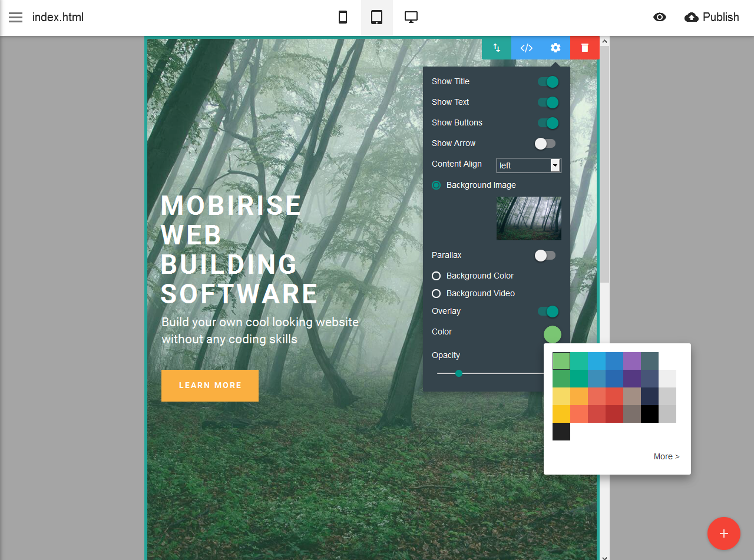Turn off the Overlay switch
Image resolution: width=754 pixels, height=560 pixels.
548,312
